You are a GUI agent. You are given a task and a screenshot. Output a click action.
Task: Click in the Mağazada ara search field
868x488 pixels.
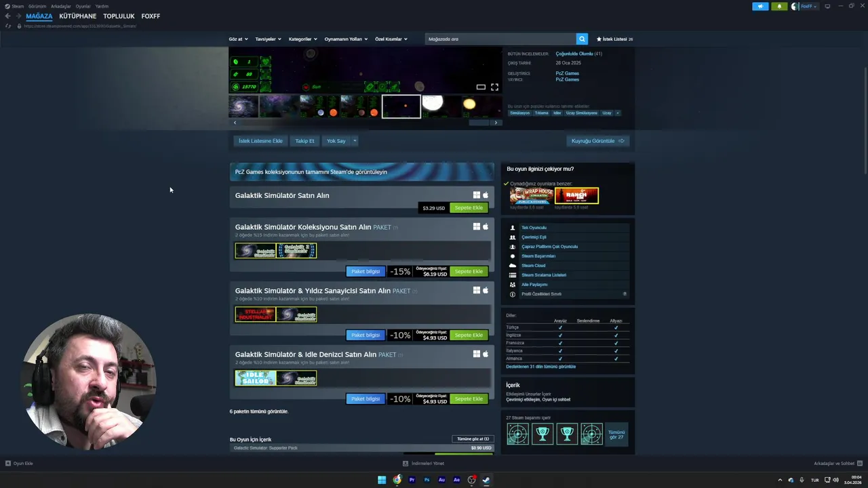[500, 39]
